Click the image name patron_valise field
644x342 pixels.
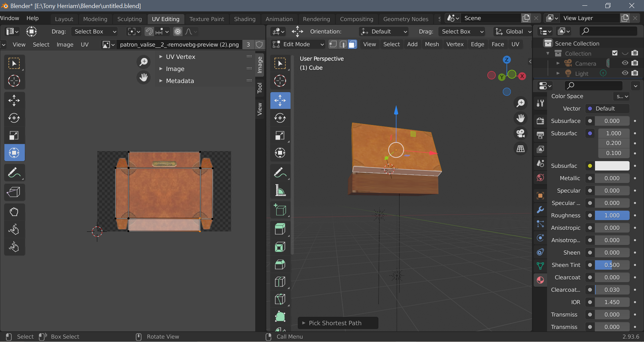(x=179, y=45)
